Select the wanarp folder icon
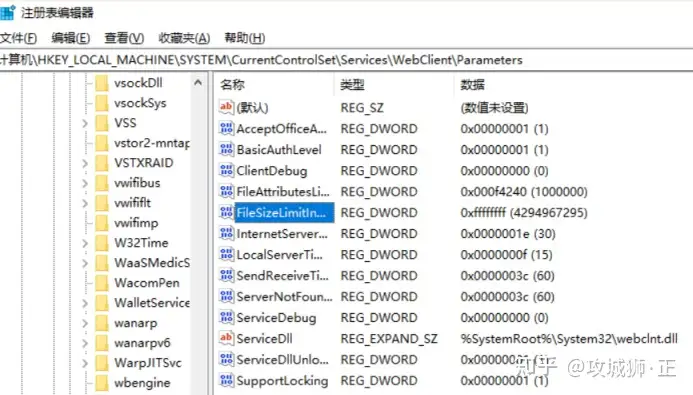This screenshot has width=693, height=395. pyautogui.click(x=102, y=323)
